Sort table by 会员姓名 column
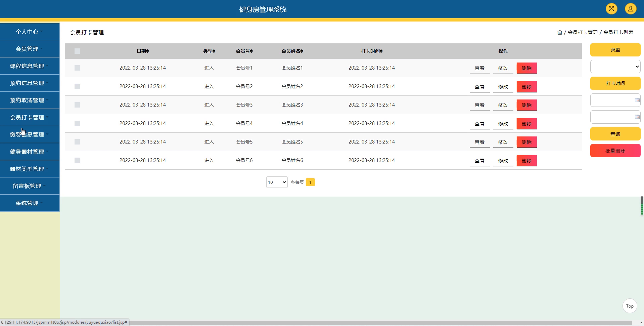 292,51
